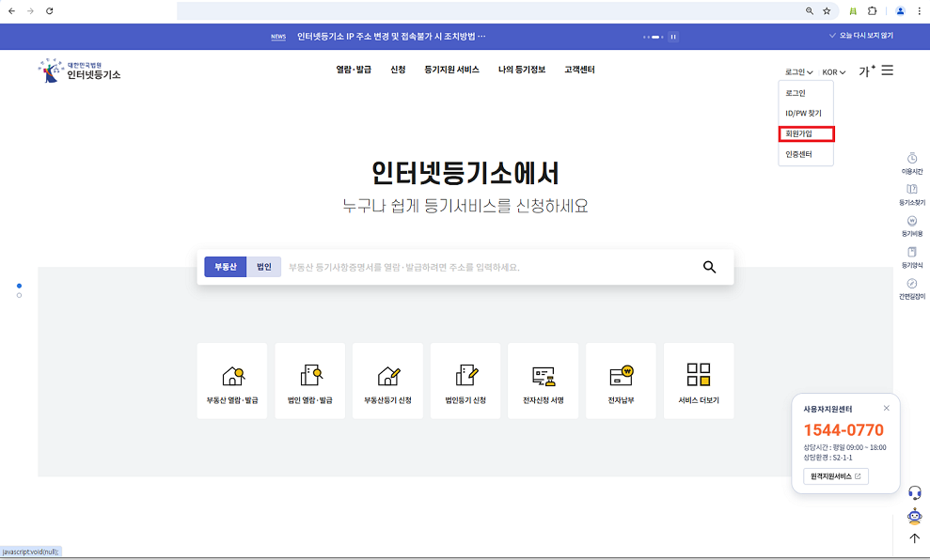This screenshot has height=560, width=930.
Task: Collapse the 로그인 dropdown
Action: [799, 71]
